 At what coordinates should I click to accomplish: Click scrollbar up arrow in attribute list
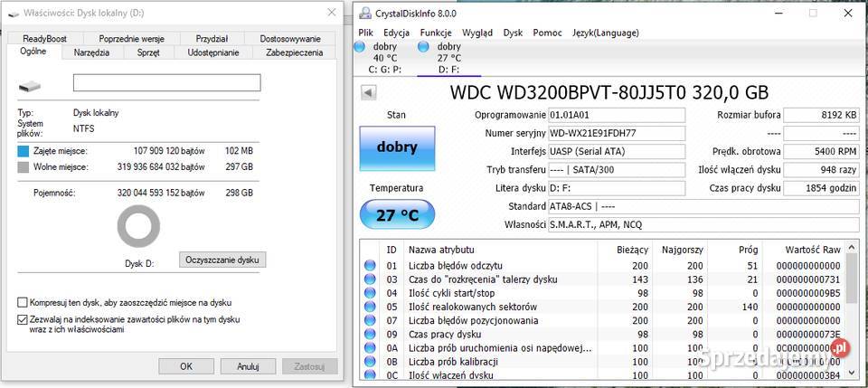(x=853, y=249)
